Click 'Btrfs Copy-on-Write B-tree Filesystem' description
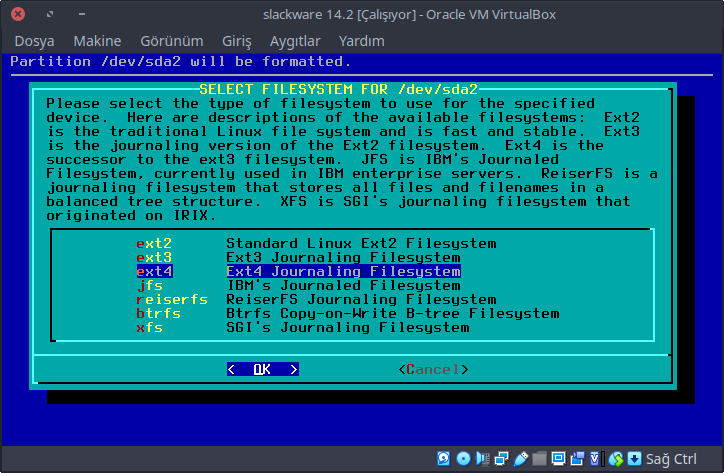 392,313
